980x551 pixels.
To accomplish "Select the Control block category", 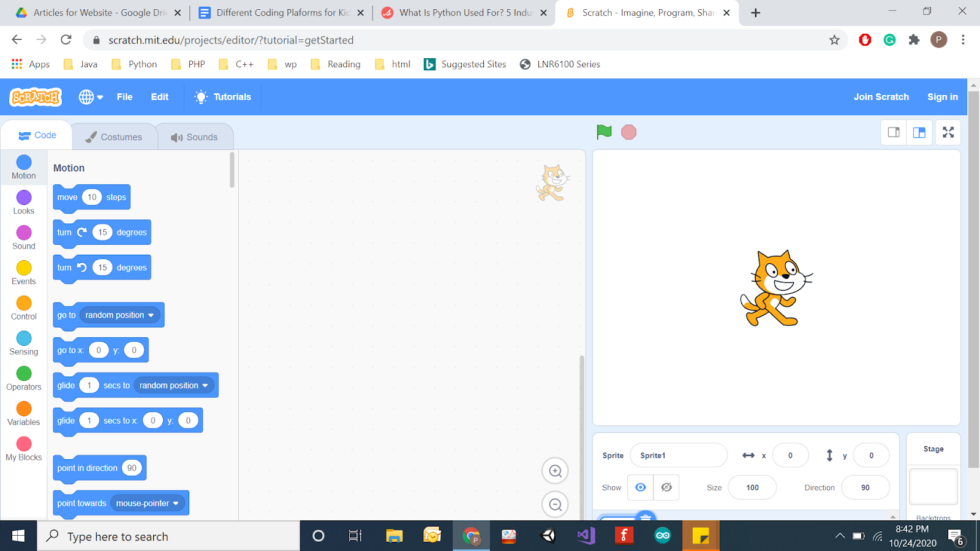I will (24, 308).
